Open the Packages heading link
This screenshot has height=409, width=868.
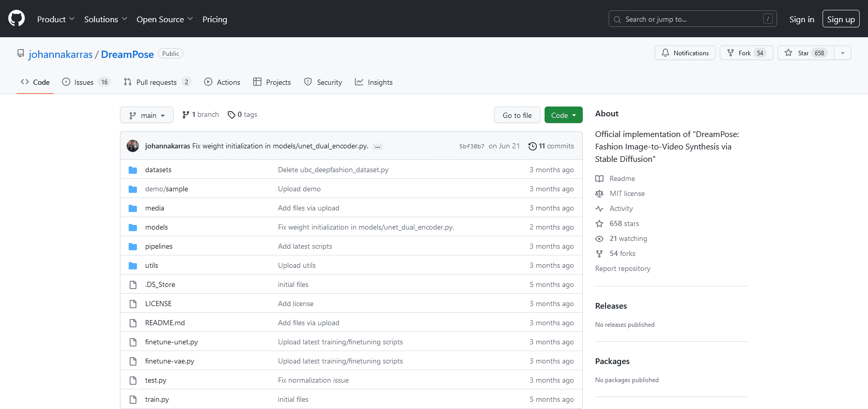pyautogui.click(x=612, y=361)
